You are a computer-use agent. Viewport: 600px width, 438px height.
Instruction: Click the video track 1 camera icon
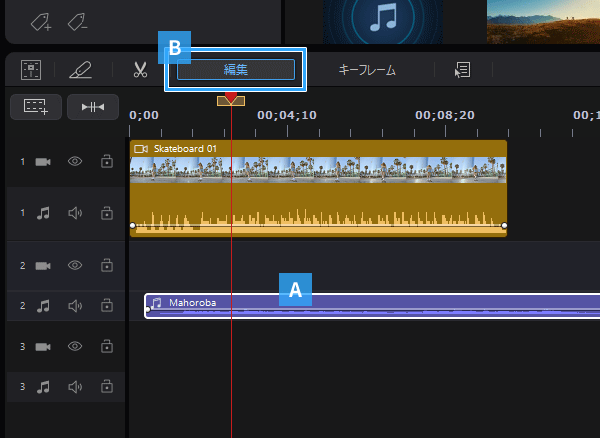point(43,162)
